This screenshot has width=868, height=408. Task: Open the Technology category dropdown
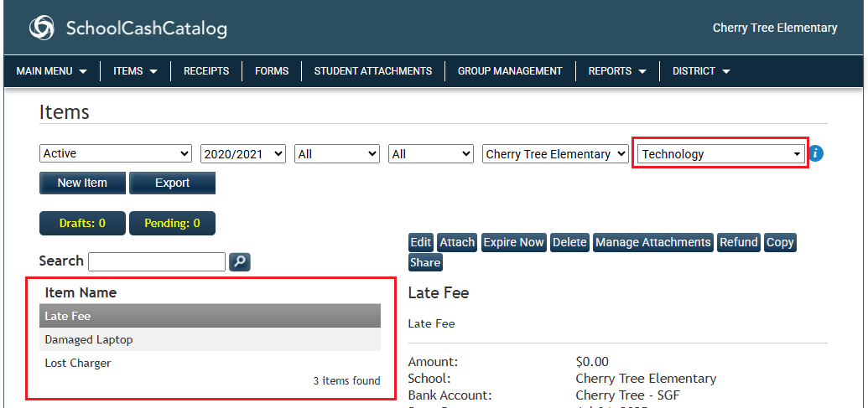pyautogui.click(x=720, y=154)
